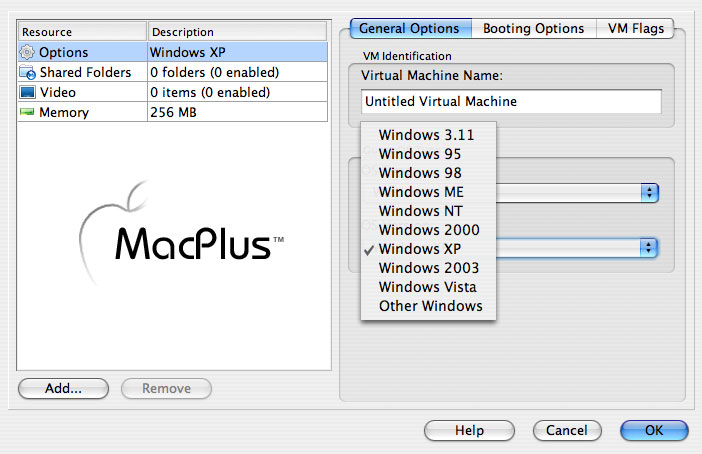Select the Video resource row
The width and height of the screenshot is (702, 454).
(x=173, y=92)
